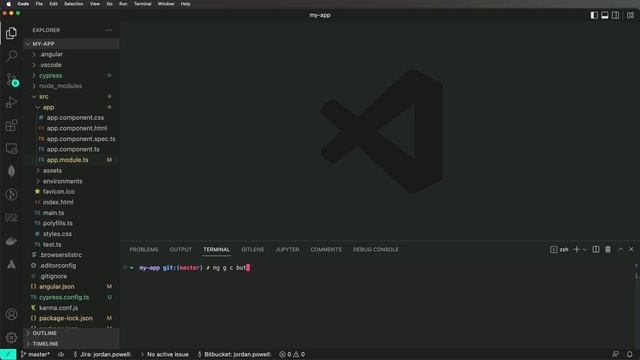This screenshot has height=360, width=640.
Task: Open the Accounts menu icon
Action: [11, 314]
